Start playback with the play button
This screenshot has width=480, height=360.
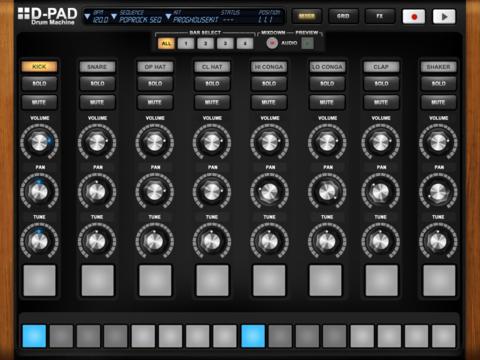(444, 17)
